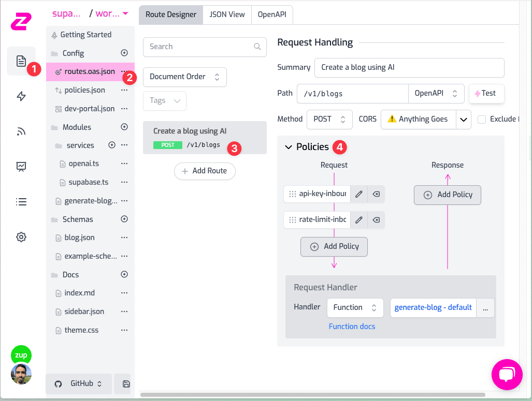The image size is (532, 401).
Task: Edit the api-key-inbound policy with pencil icon
Action: pyautogui.click(x=359, y=194)
